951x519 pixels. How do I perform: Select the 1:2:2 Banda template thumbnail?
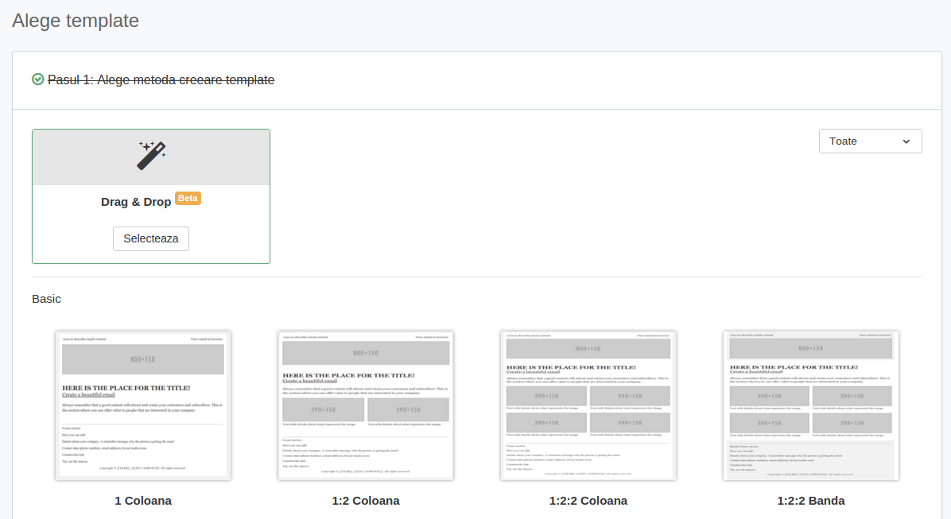click(811, 405)
